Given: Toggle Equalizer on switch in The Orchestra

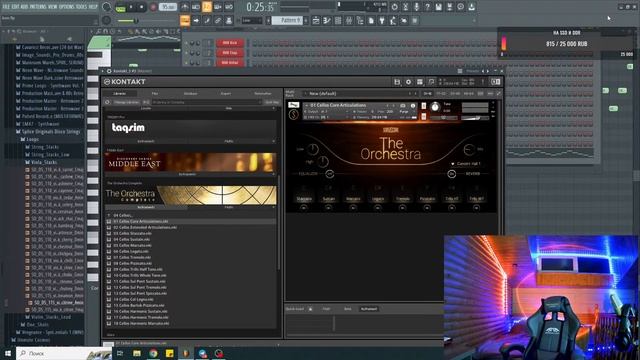Looking at the screenshot, I should pos(330,174).
